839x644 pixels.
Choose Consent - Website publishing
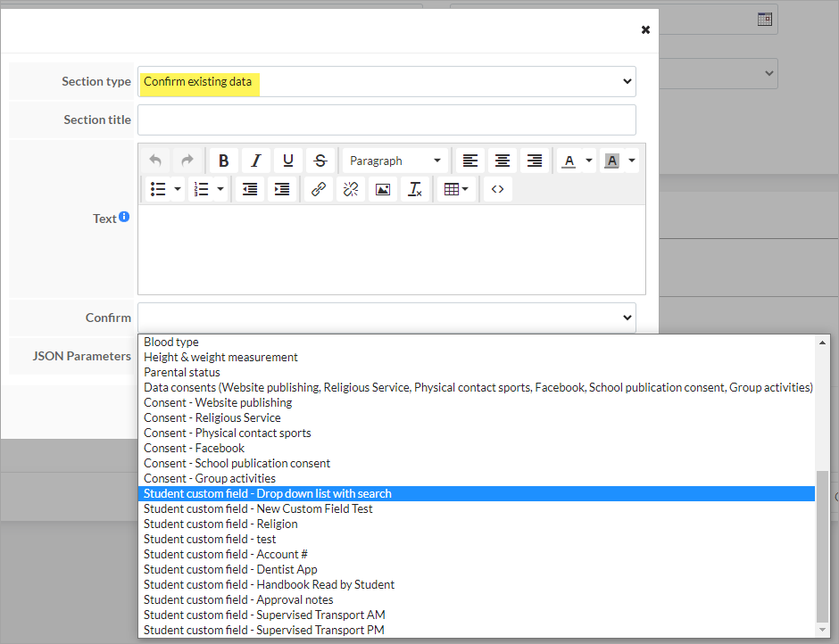(x=477, y=402)
